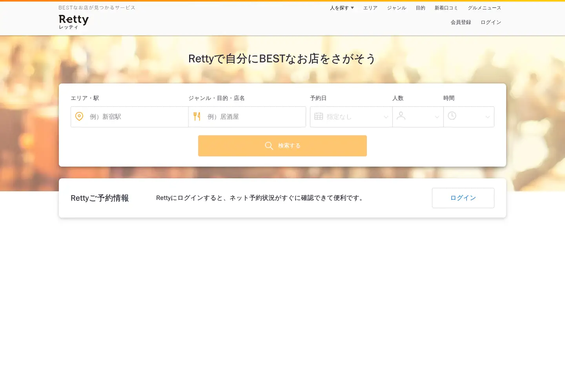Click the fork and knife icon
The image size is (565, 392).
pos(197,116)
